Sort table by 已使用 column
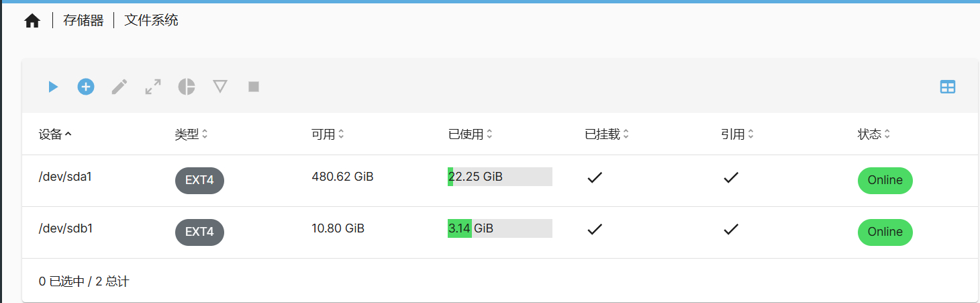980x303 pixels. [x=471, y=134]
